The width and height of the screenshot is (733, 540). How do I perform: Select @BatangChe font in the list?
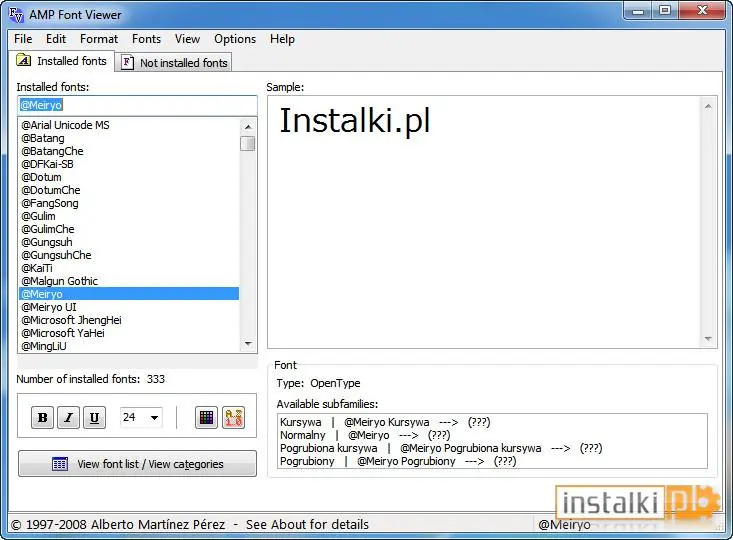click(129, 151)
